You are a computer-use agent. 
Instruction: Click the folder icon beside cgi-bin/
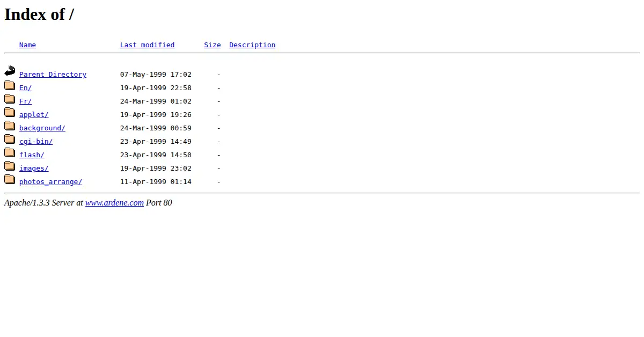[x=10, y=139]
